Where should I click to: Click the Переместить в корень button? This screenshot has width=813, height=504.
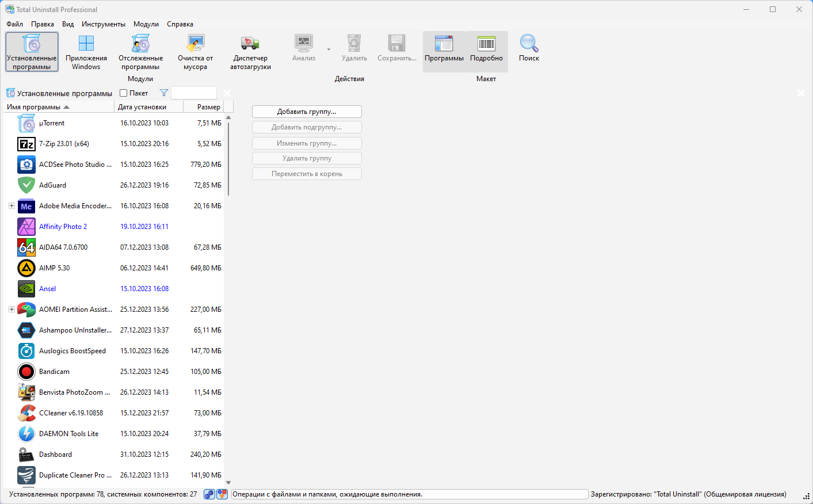coord(307,173)
